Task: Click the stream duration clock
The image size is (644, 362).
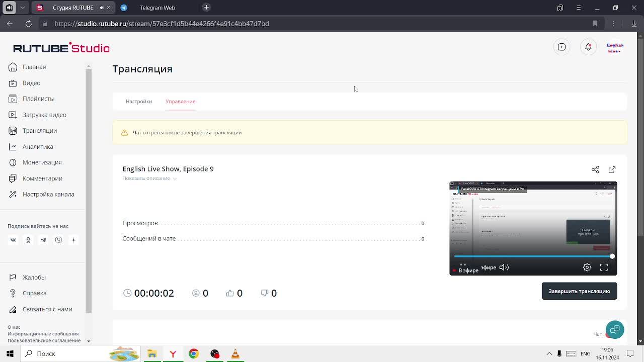Action: [x=127, y=293]
